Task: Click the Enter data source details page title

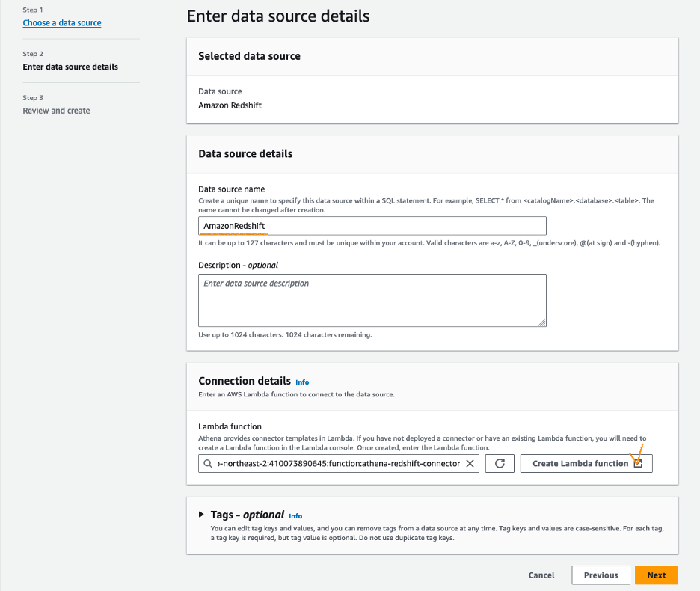Action: [x=278, y=16]
